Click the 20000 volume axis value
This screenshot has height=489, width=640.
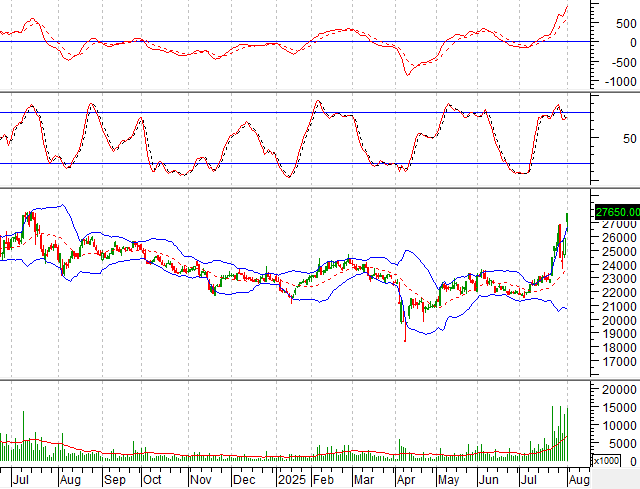click(619, 389)
